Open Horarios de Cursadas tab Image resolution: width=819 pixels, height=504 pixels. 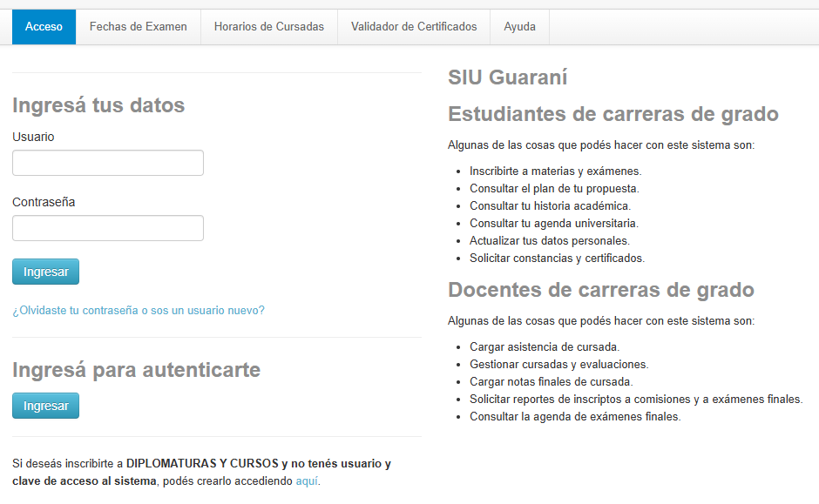pos(269,27)
